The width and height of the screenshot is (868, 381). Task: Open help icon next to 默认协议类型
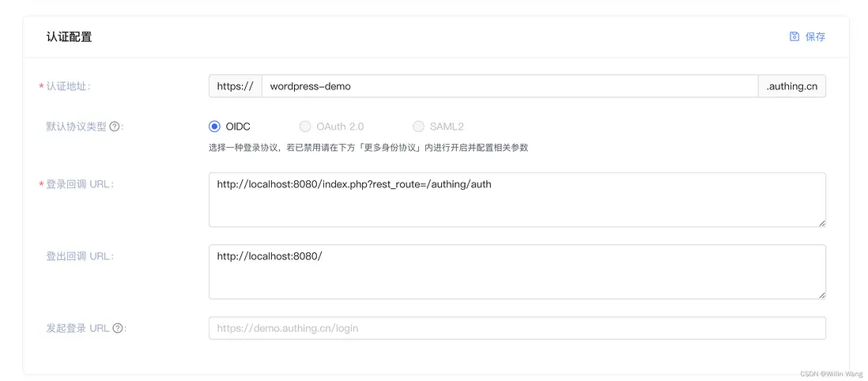point(115,126)
